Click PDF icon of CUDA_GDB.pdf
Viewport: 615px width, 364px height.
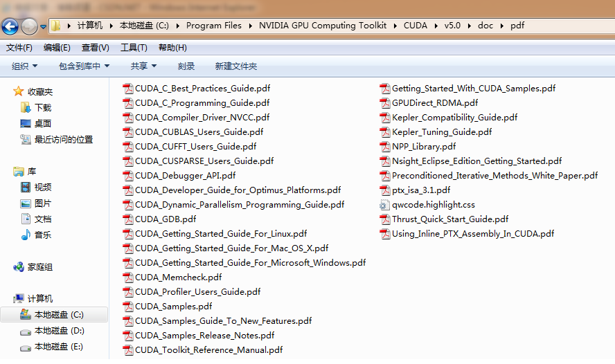click(128, 219)
